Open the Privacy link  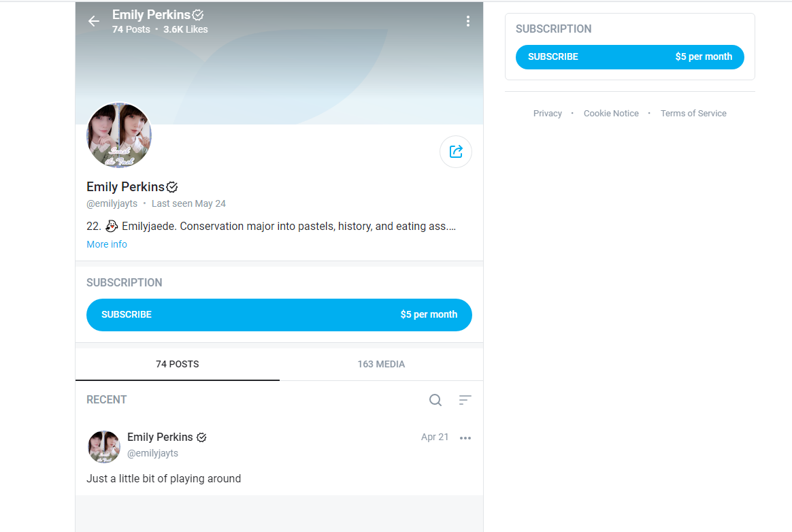pos(548,114)
